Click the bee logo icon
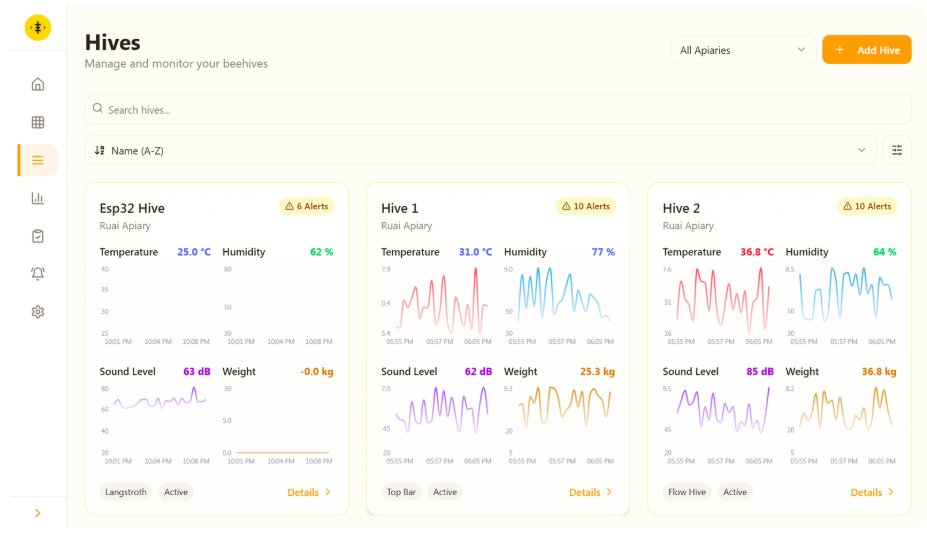This screenshot has width=927, height=539. point(37,28)
